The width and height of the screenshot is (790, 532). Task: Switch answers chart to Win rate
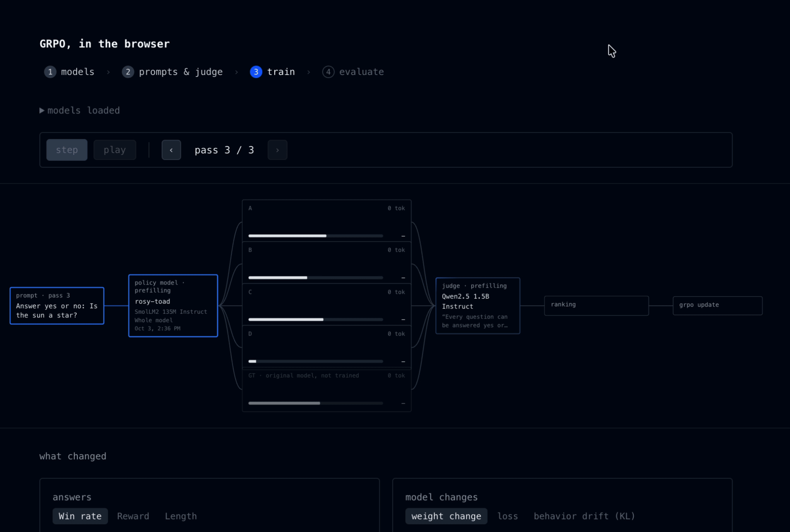tap(80, 516)
